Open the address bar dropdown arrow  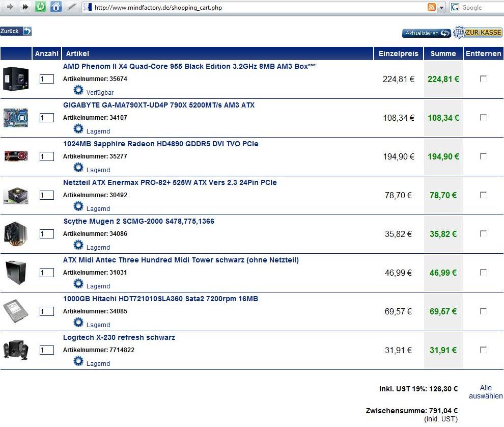[x=442, y=8]
